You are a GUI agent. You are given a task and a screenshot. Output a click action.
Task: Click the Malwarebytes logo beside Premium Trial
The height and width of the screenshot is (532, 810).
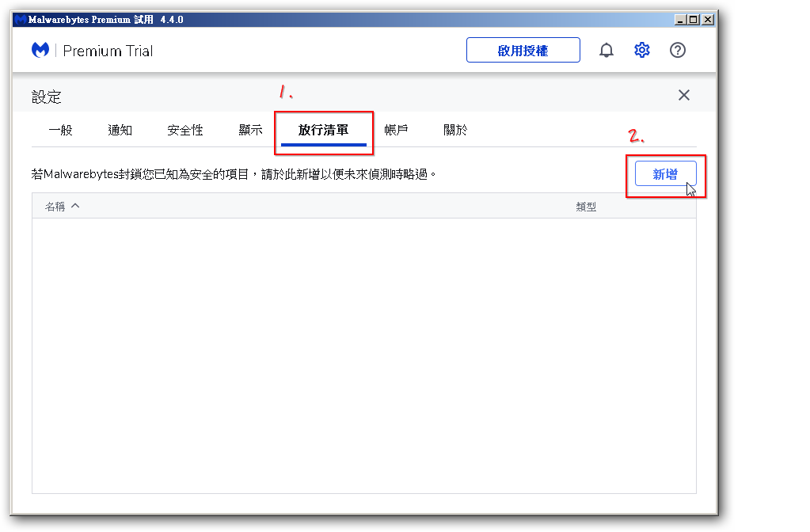40,51
